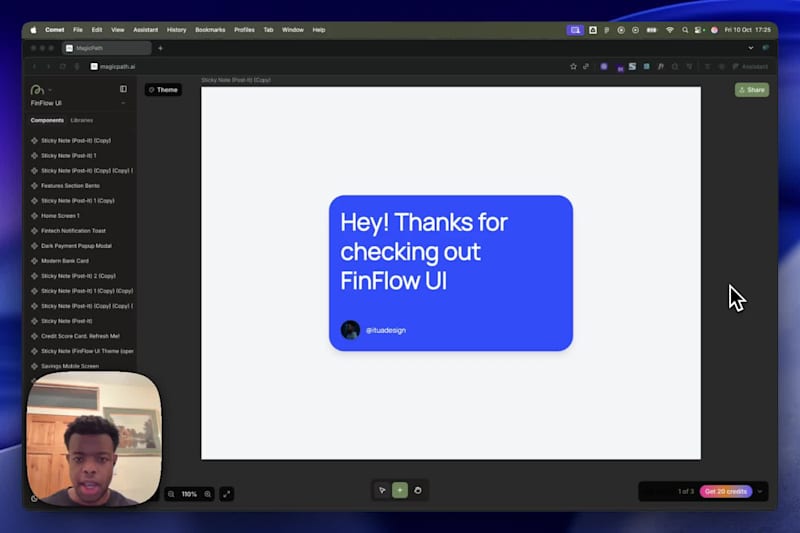Screen dimensions: 800x533
Task: Open the Bookmarks menu
Action: [210, 30]
